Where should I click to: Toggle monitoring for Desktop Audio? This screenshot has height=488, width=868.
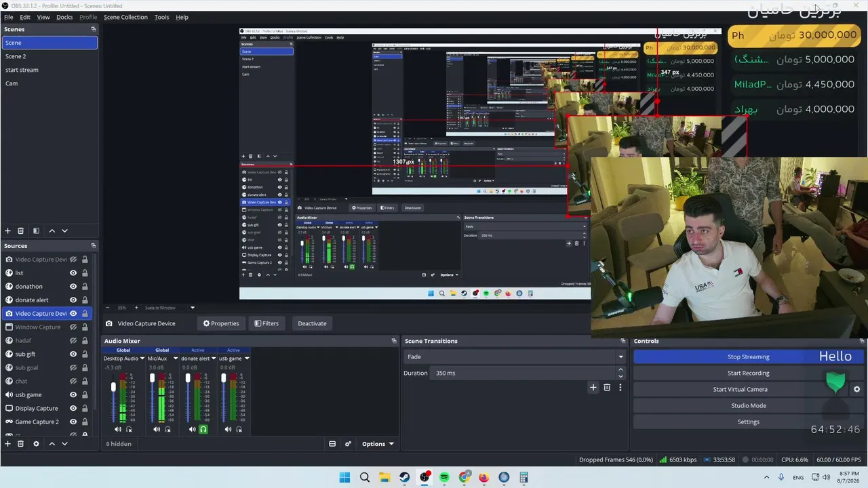(x=129, y=429)
